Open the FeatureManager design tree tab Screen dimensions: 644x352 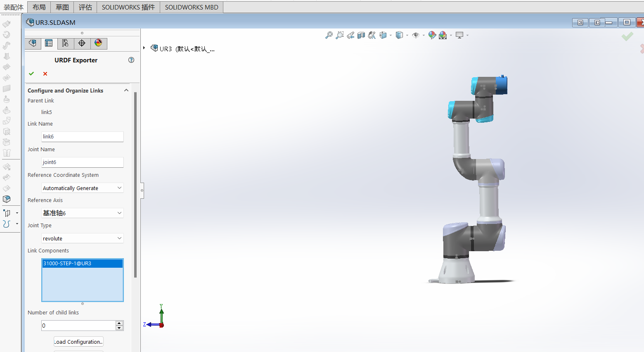point(33,43)
